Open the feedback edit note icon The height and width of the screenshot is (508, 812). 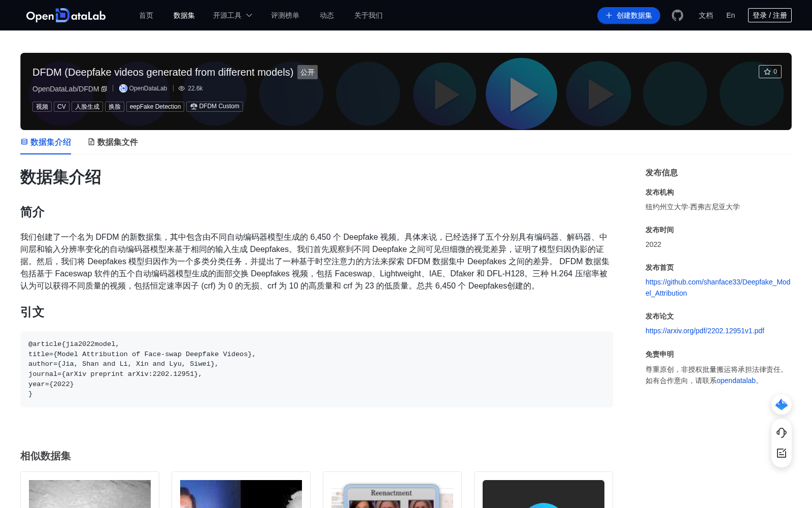pyautogui.click(x=782, y=453)
